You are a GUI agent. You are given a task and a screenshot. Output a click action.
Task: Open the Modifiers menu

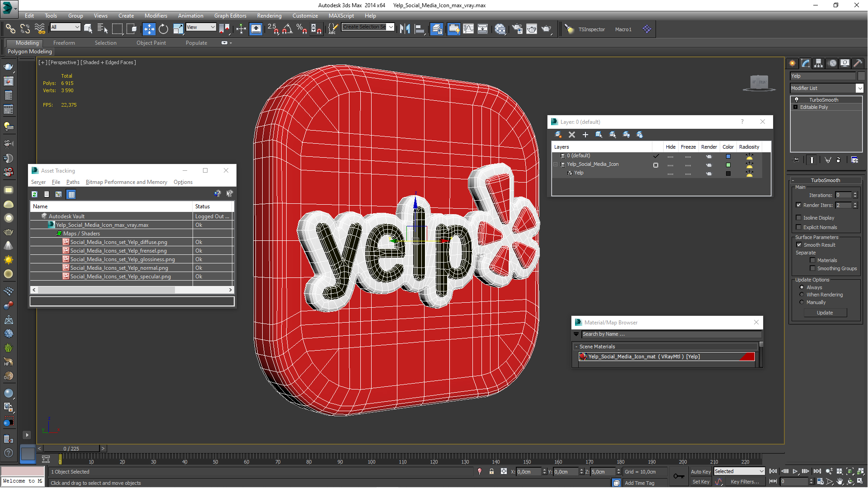[x=156, y=15]
